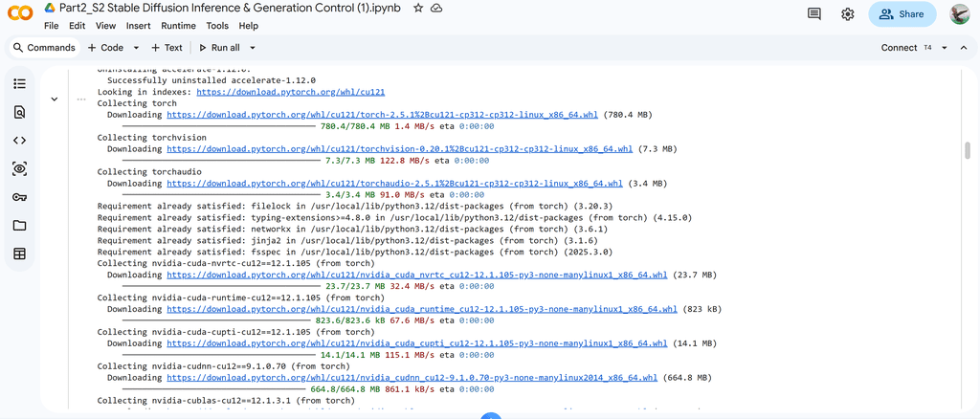Open the settings gear icon
This screenshot has width=980, height=419.
point(848,13)
